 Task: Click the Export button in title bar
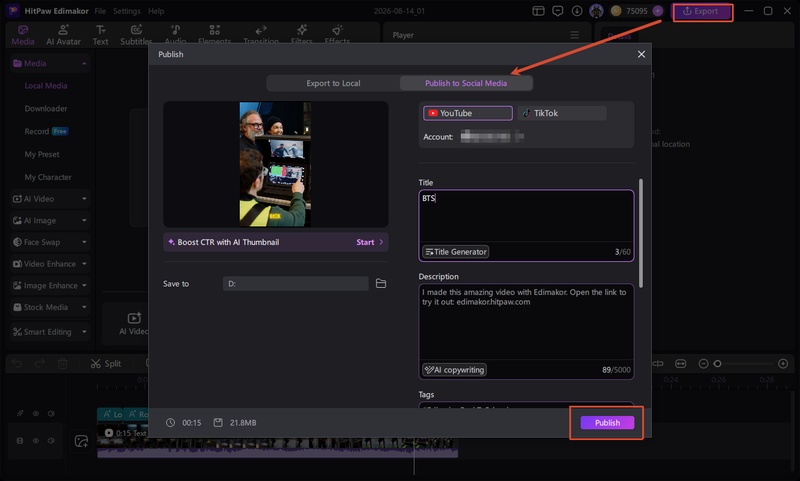click(x=703, y=11)
